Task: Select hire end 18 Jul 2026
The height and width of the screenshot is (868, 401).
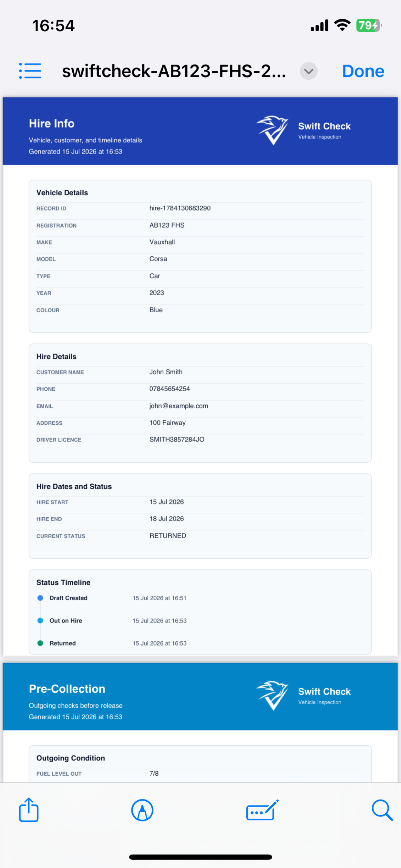Action: point(167,519)
